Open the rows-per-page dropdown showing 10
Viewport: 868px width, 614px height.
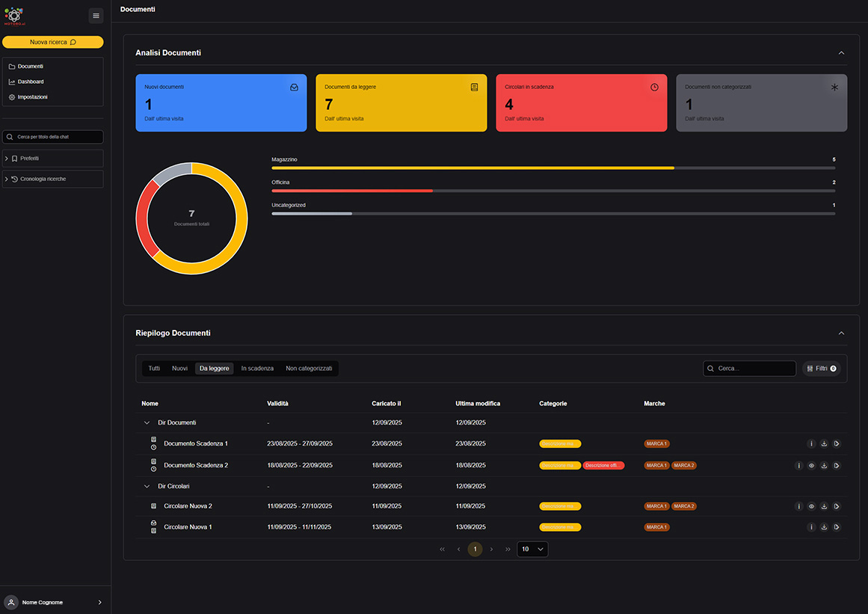(532, 549)
